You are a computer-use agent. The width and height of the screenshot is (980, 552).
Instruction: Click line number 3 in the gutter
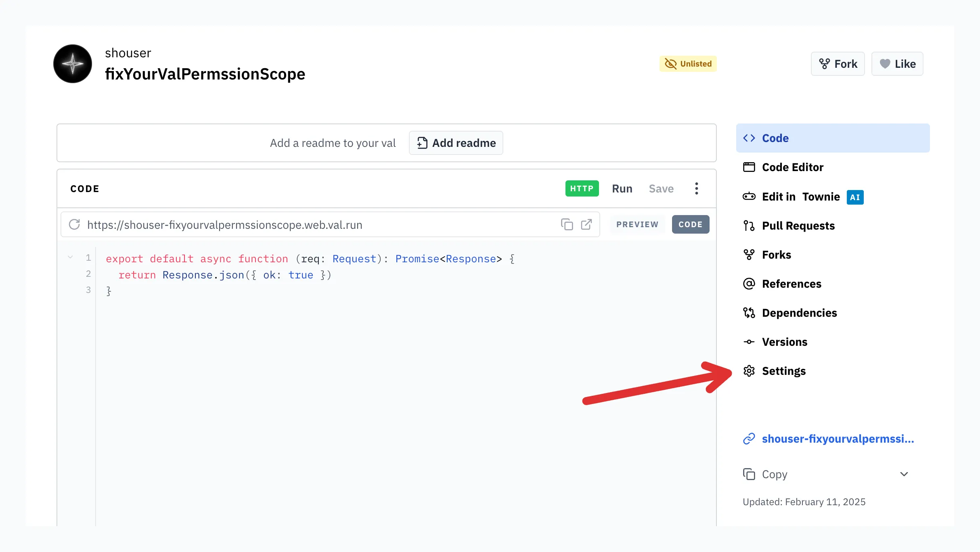(x=88, y=290)
